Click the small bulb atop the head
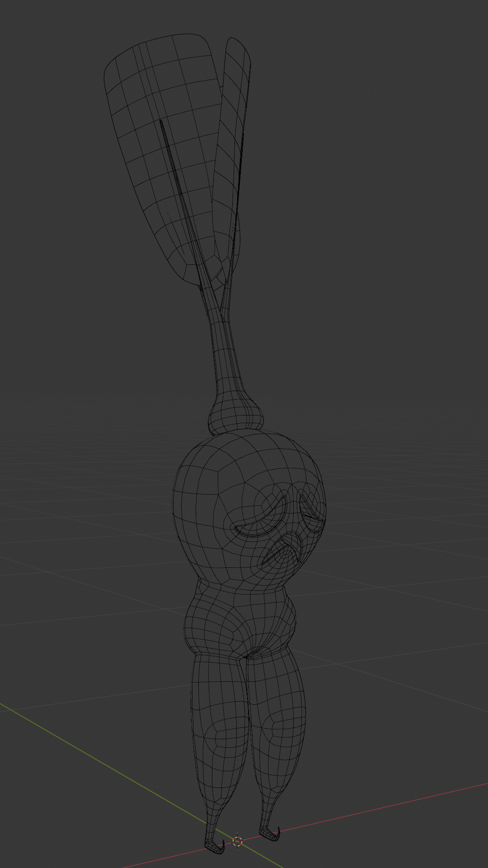 click(235, 417)
